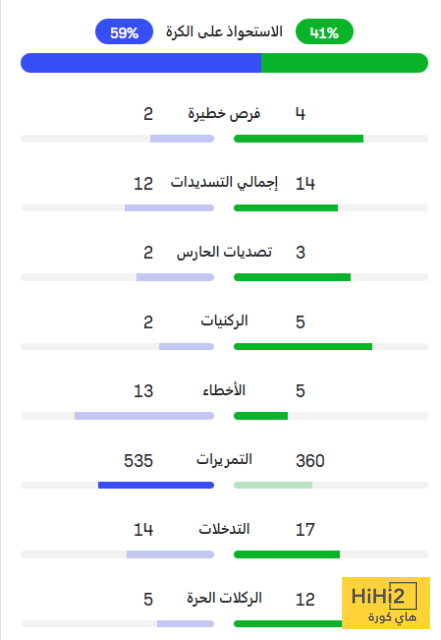Click the التمريرات stat label
This screenshot has height=640, width=441.
(224, 460)
